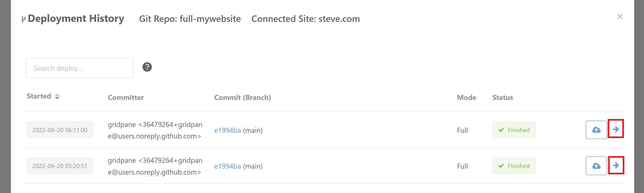Screen dimensions: 644x193
Task: Close the Deployment History dialog
Action: (620, 16)
